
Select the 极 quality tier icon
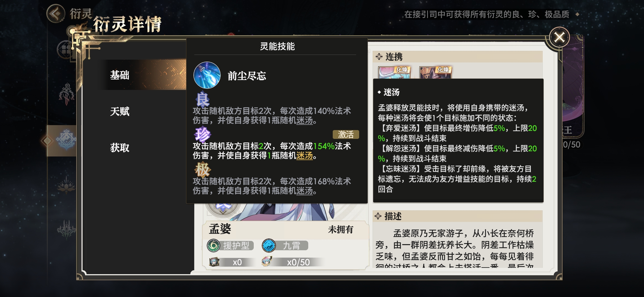[203, 169]
